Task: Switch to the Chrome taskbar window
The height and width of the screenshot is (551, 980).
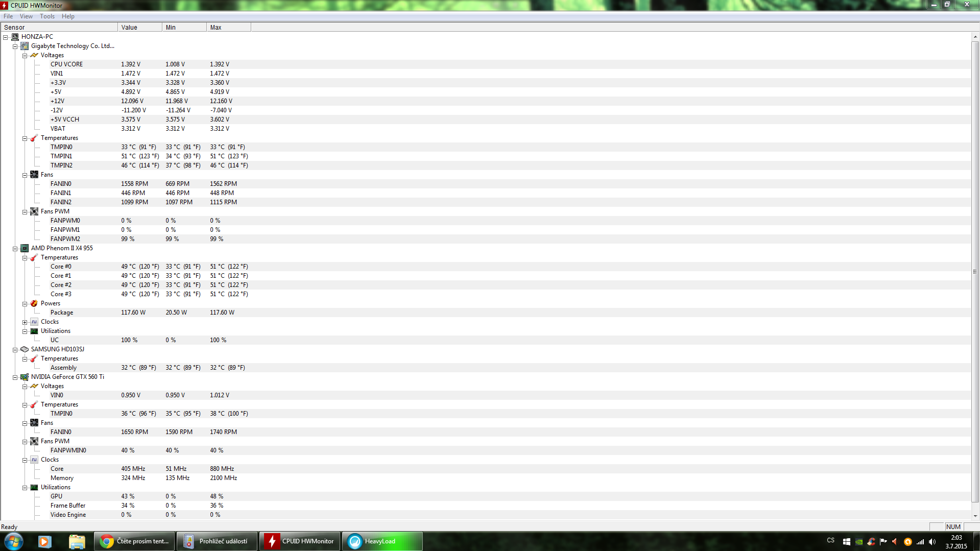Action: 135,541
